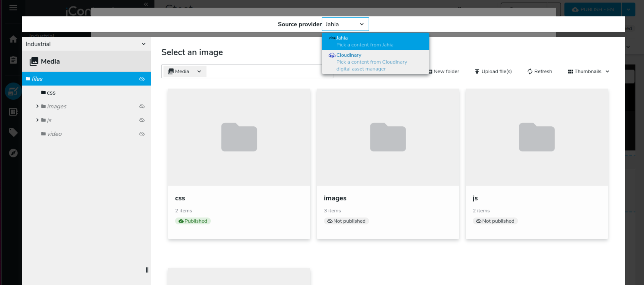Click Upload file(s) button
The image size is (644, 285).
[493, 71]
